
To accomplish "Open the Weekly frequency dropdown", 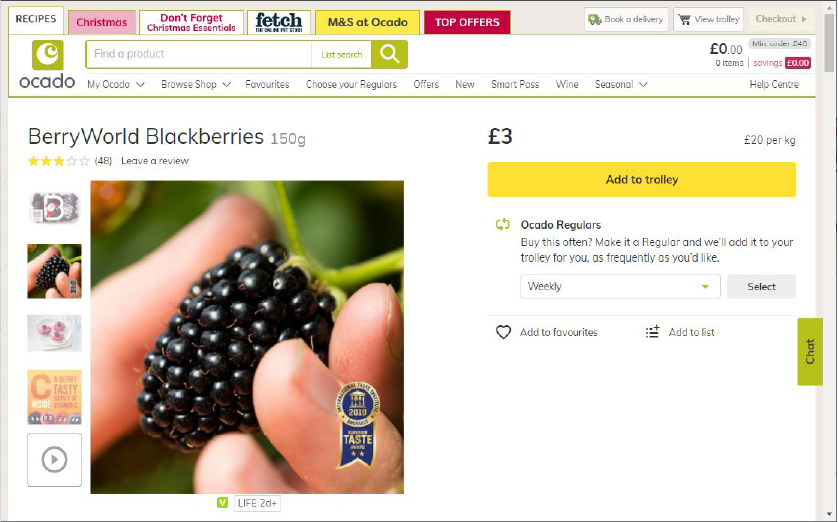I will point(620,286).
